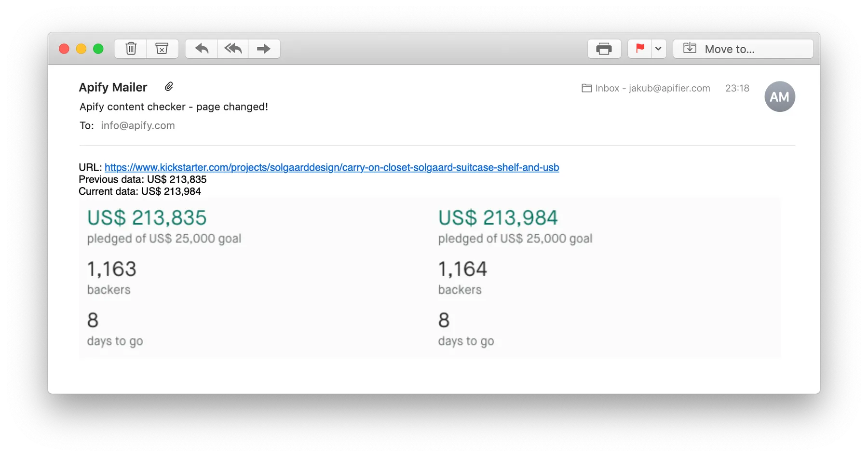Click the info@apify.com recipient address

point(138,126)
